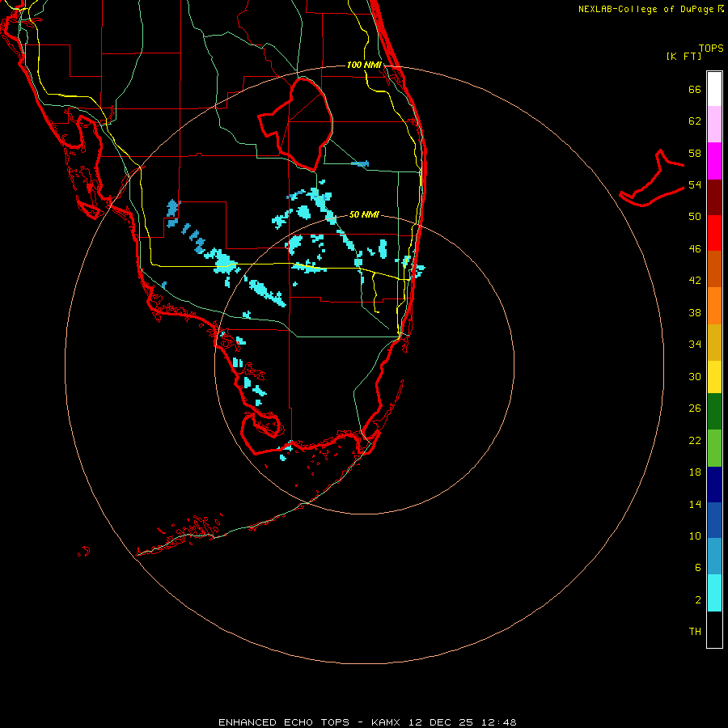Click the 50 NMI range ring label

click(x=364, y=214)
